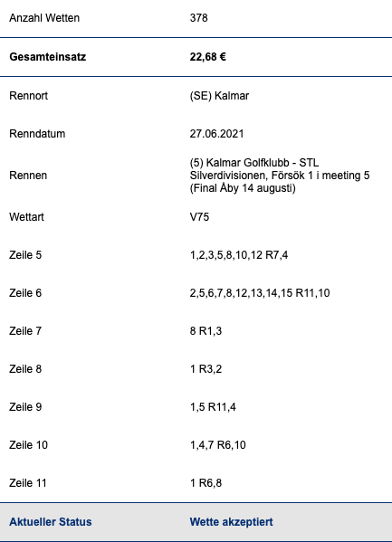Select the Wettart row label

coord(26,217)
